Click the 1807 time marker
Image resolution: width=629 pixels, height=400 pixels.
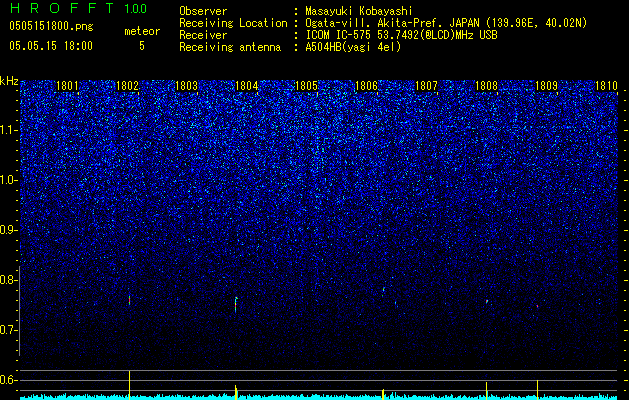[x=426, y=86]
